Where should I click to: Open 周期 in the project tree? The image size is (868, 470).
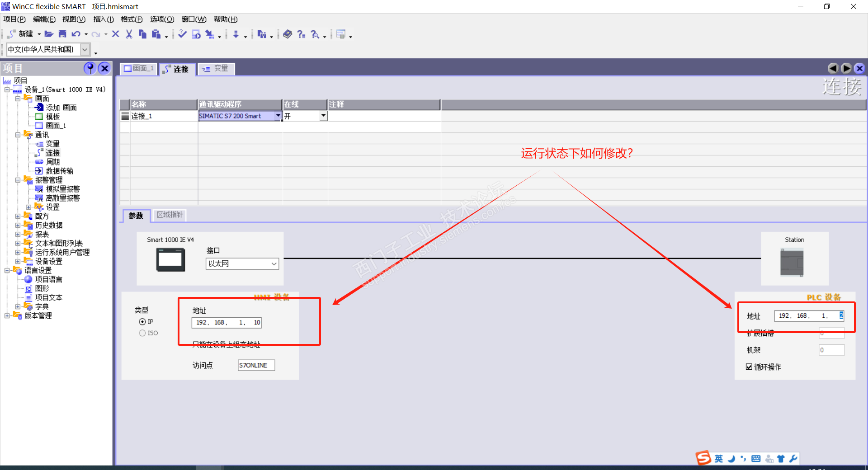(x=52, y=162)
